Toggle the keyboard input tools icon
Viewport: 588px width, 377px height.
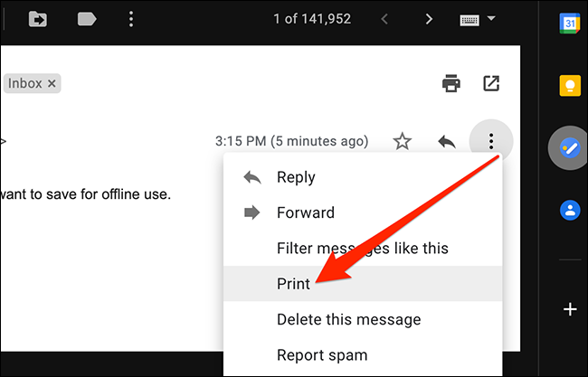point(470,19)
